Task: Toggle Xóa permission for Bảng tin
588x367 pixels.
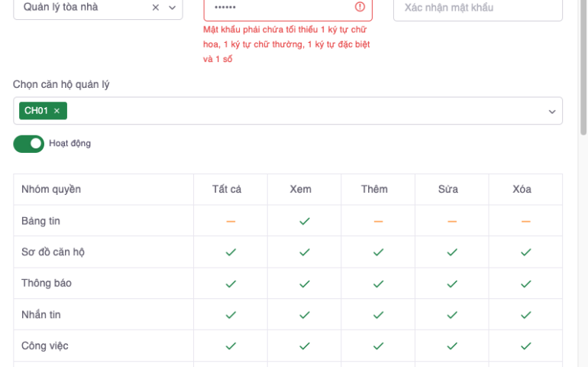Action: [525, 221]
